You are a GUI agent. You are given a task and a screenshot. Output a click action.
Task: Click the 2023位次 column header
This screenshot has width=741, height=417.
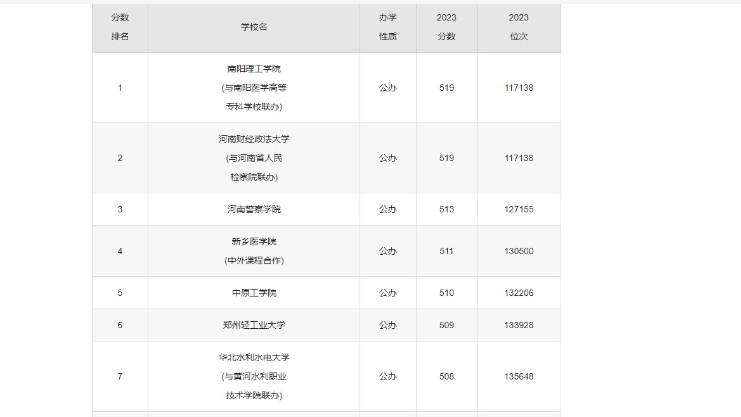click(518, 27)
